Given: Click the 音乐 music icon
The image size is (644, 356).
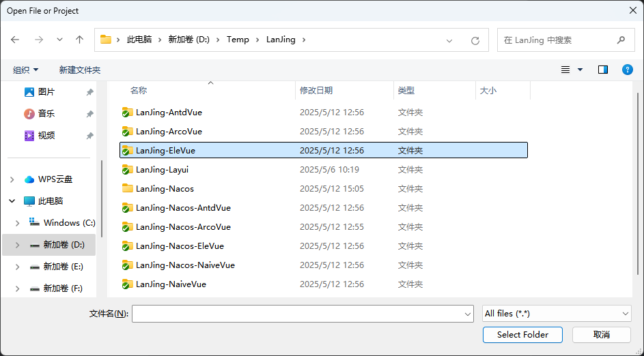Looking at the screenshot, I should click(29, 114).
